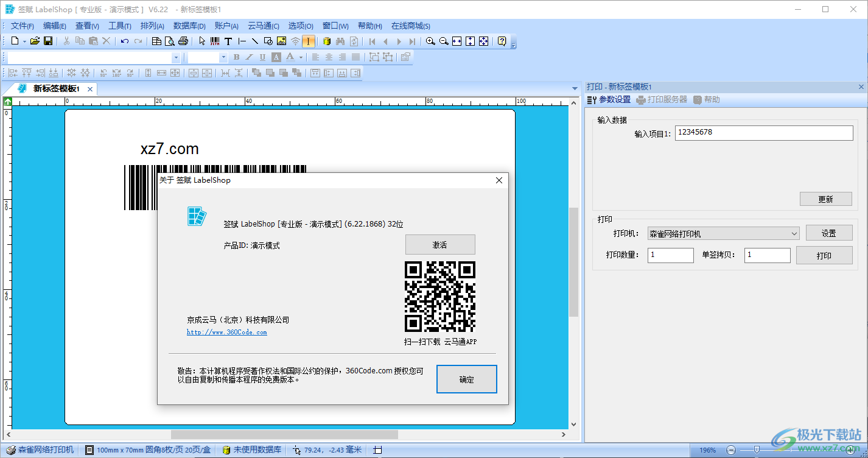Image resolution: width=868 pixels, height=458 pixels.
Task: Fit label to window height
Action: coord(471,41)
